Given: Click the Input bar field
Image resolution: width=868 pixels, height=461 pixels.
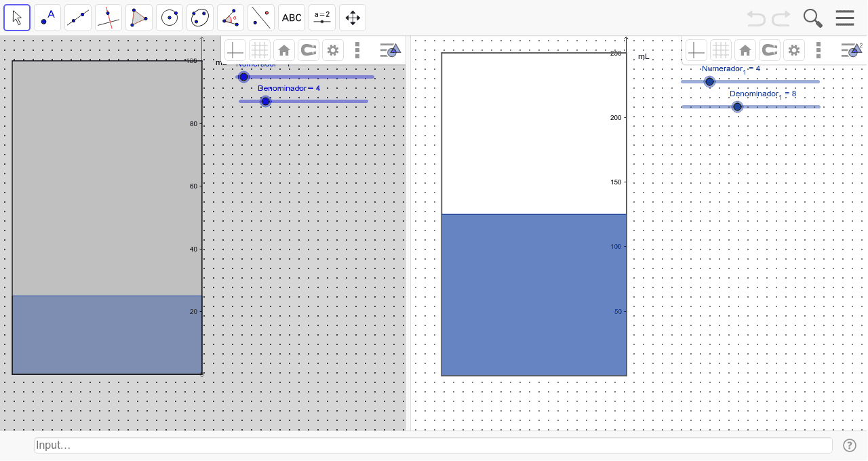Looking at the screenshot, I should pos(433,445).
